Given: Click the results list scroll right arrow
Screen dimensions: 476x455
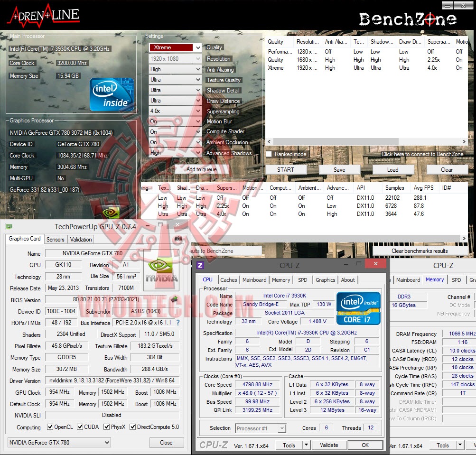Looking at the screenshot, I should click(464, 142).
